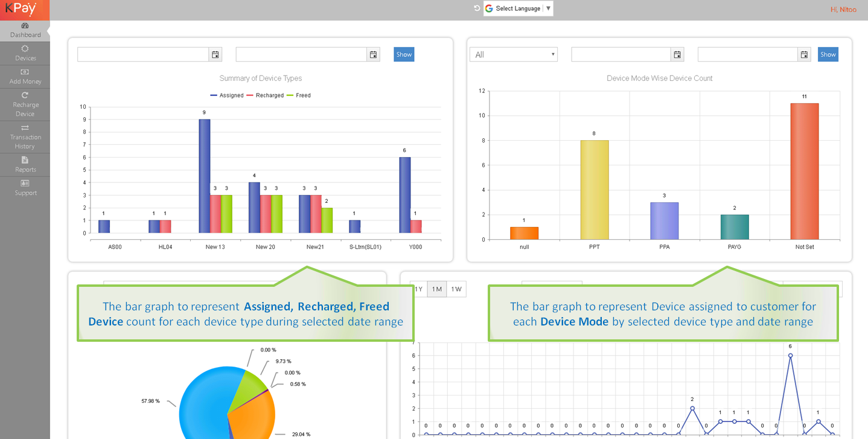Click the orange null device mode bar
868x439 pixels.
click(524, 233)
